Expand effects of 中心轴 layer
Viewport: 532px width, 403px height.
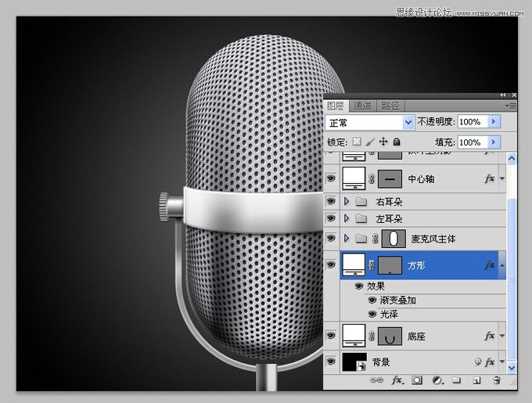502,178
